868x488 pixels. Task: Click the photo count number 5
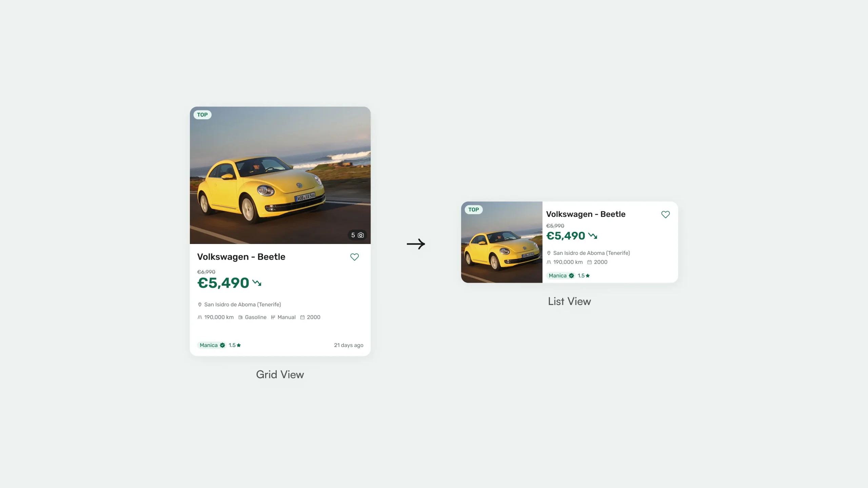[353, 235]
